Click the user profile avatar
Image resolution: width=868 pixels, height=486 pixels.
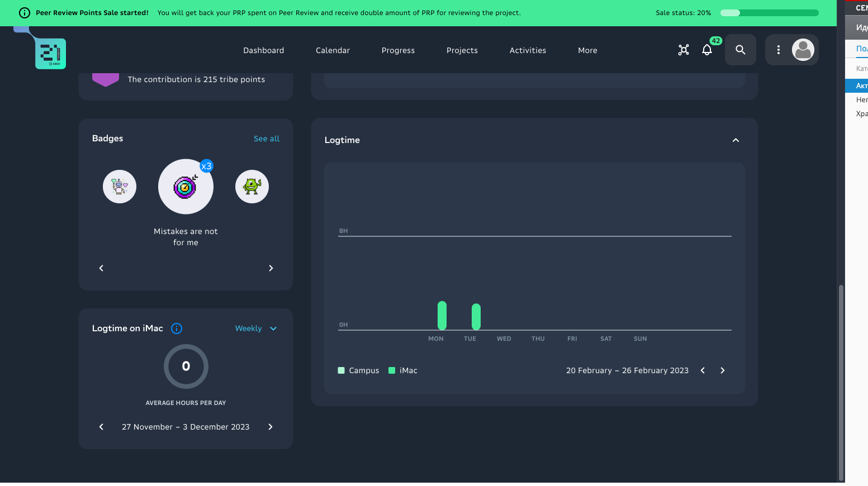click(x=803, y=50)
